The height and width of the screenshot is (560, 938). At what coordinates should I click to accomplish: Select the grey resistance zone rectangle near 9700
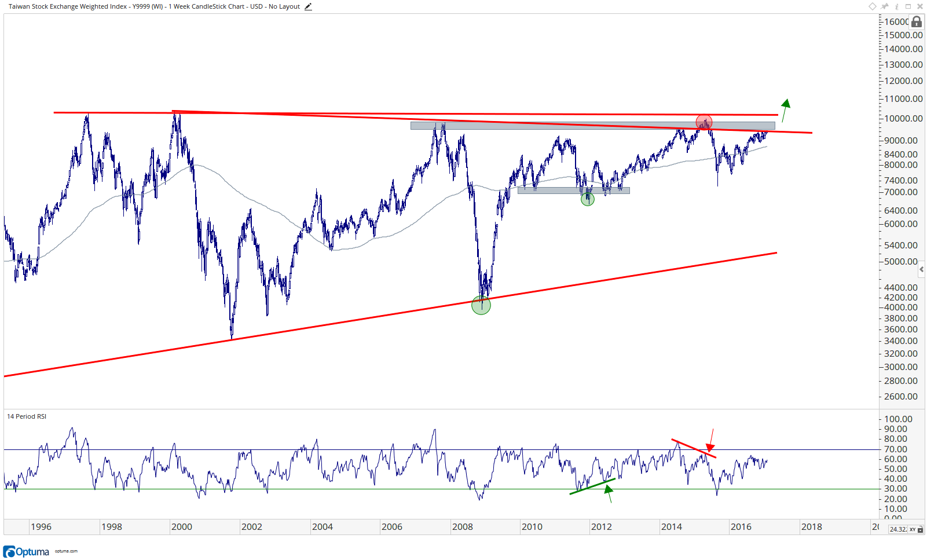click(592, 126)
